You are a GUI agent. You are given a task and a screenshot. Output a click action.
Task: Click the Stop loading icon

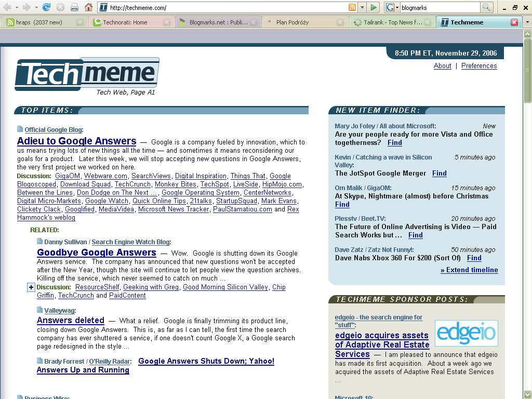(60, 7)
